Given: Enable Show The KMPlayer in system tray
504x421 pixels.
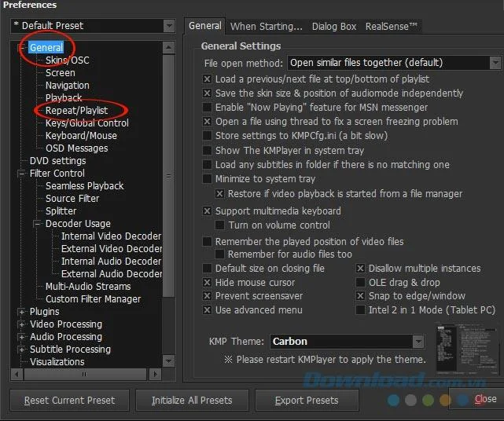Looking at the screenshot, I should click(207, 150).
